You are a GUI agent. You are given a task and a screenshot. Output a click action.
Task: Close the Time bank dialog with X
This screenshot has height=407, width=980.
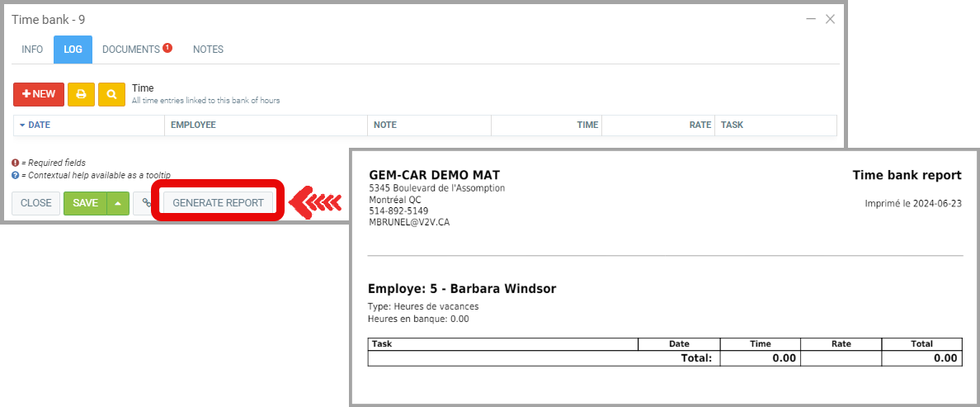pos(831,19)
